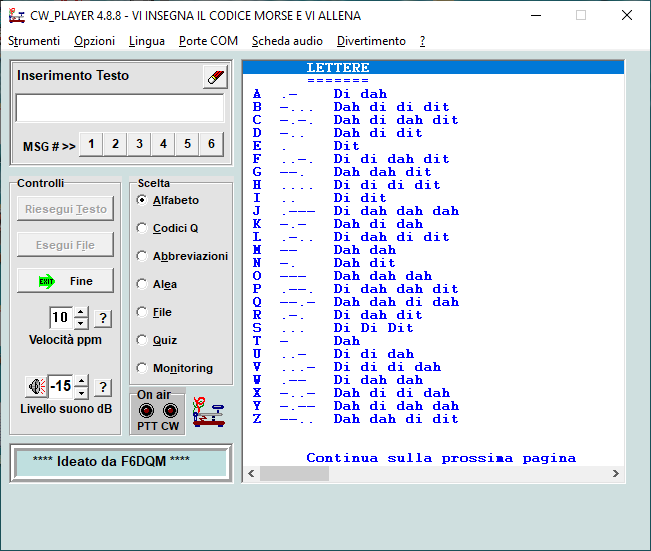The image size is (651, 551).
Task: Open help for Velocità ppm
Action: (x=103, y=318)
